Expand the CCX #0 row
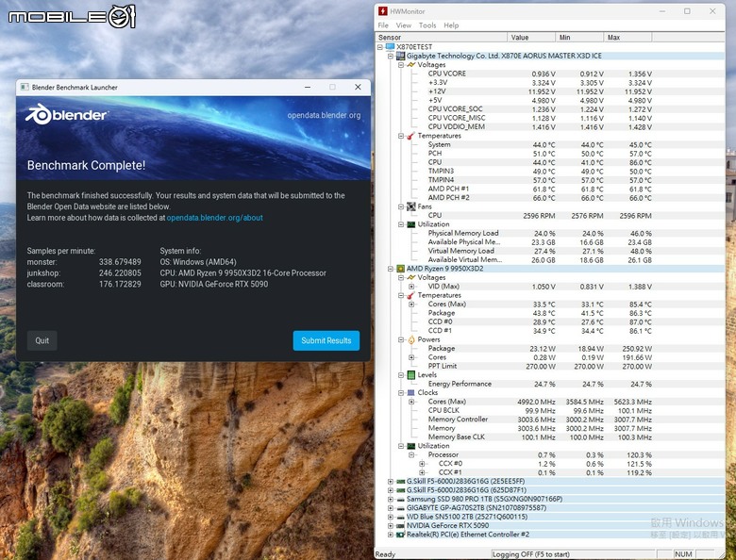Screen dimensions: 736x560 pyautogui.click(x=422, y=464)
